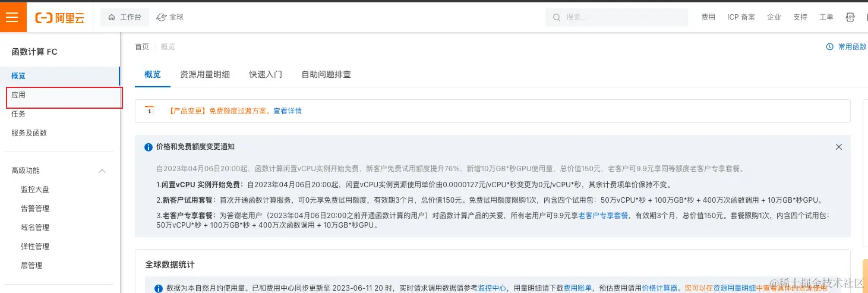Click the 【产品变更】免费额度过渡方案 text
Screen dimensions: 868x293
point(219,111)
